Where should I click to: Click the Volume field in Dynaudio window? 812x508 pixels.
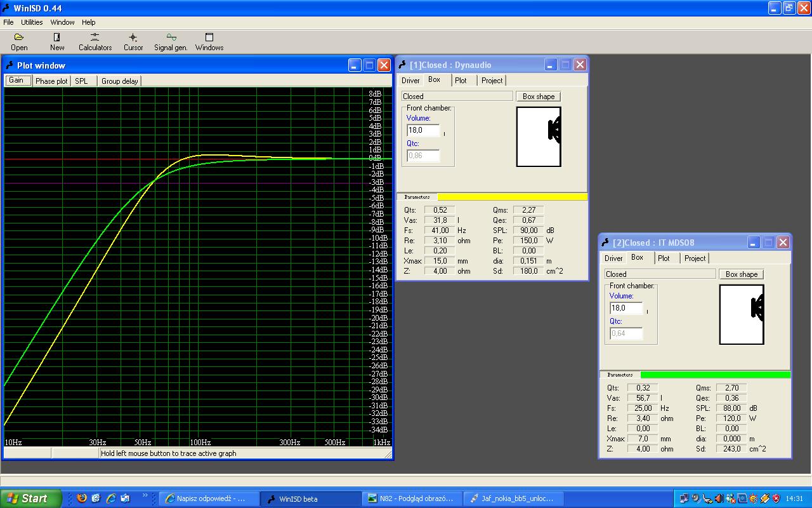(x=423, y=130)
